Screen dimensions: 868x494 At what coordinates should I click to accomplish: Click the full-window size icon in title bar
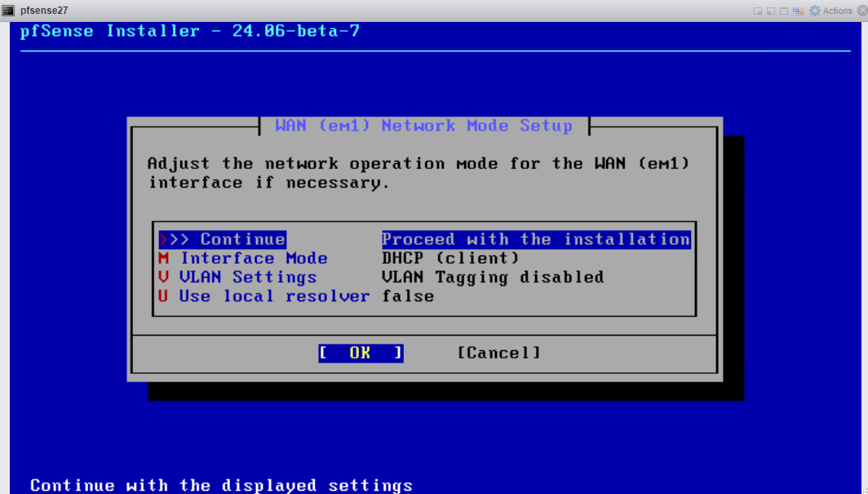[x=784, y=11]
